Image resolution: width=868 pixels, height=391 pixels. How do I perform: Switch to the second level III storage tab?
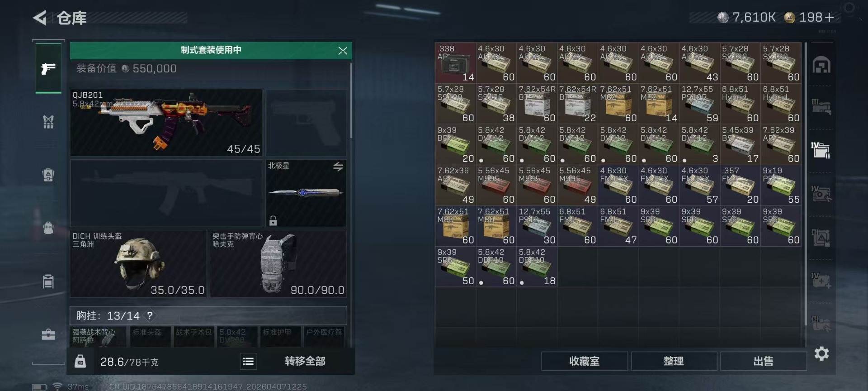pos(821,237)
